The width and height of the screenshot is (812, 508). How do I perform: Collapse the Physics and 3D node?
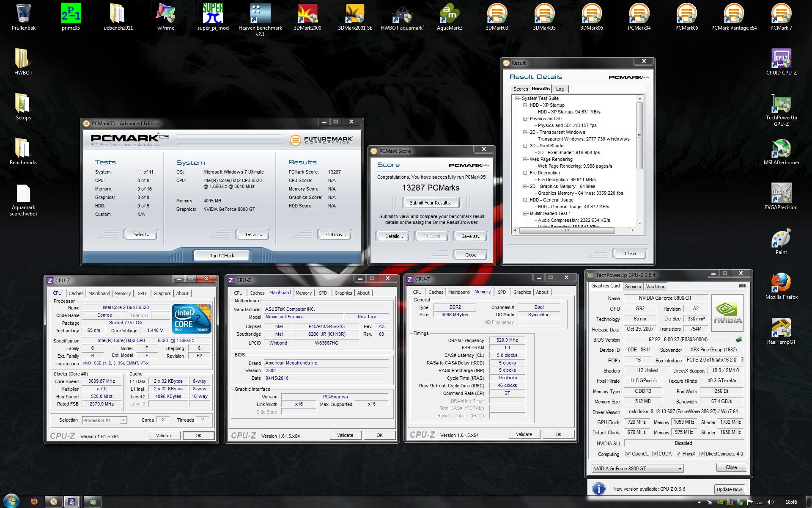tap(525, 119)
